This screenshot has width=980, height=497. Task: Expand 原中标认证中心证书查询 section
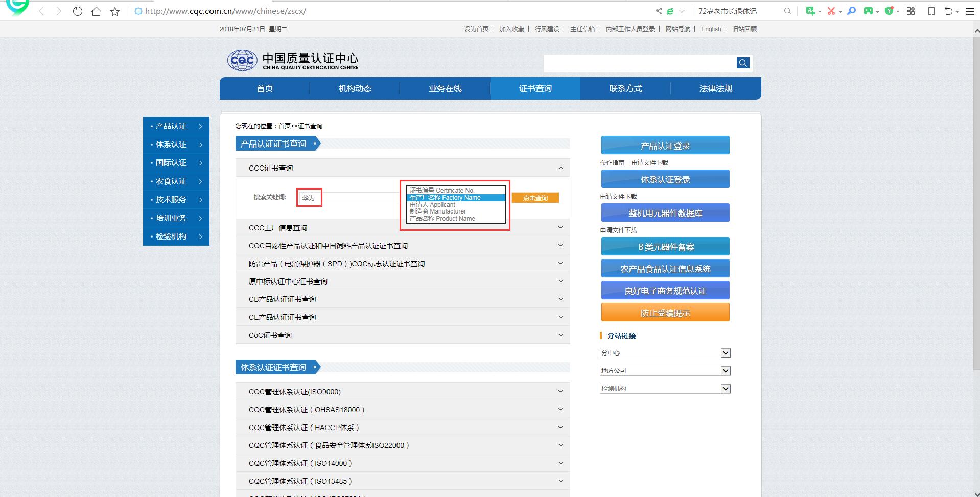tap(403, 281)
